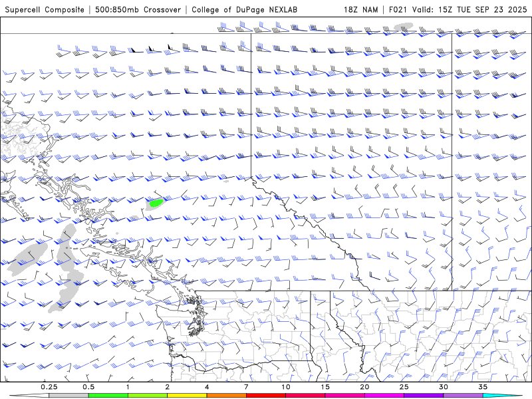Click the legend value 20
The height and width of the screenshot is (399, 532).
tap(364, 387)
